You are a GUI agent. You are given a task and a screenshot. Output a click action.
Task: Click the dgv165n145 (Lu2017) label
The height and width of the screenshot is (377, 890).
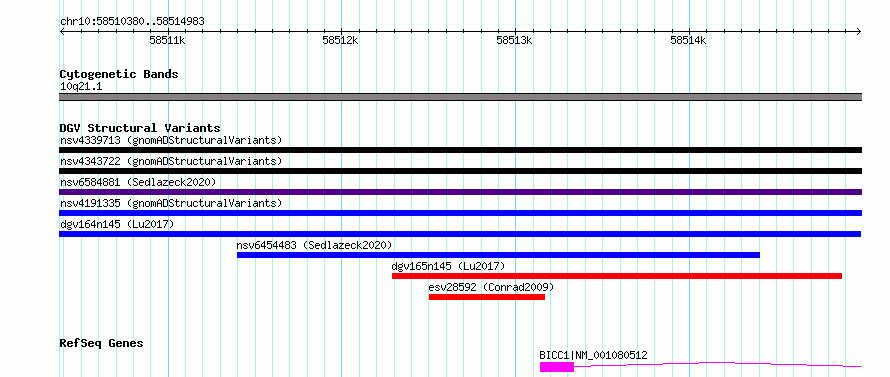[448, 266]
